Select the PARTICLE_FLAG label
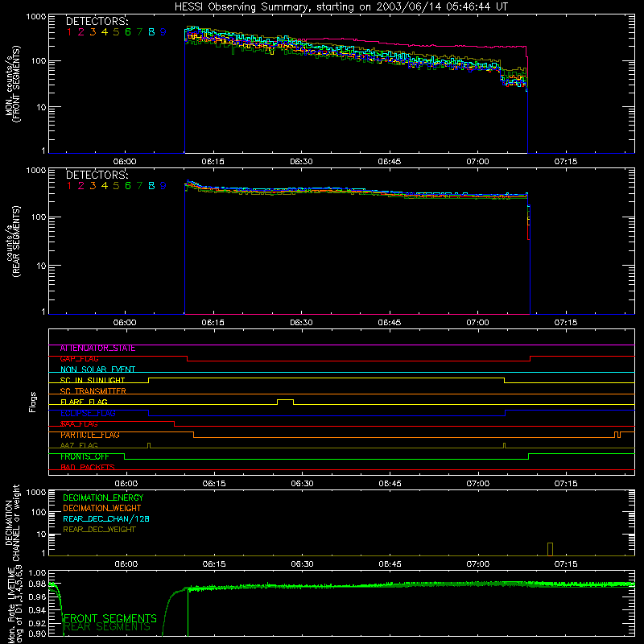Screen dimensions: 644x644 click(90, 435)
